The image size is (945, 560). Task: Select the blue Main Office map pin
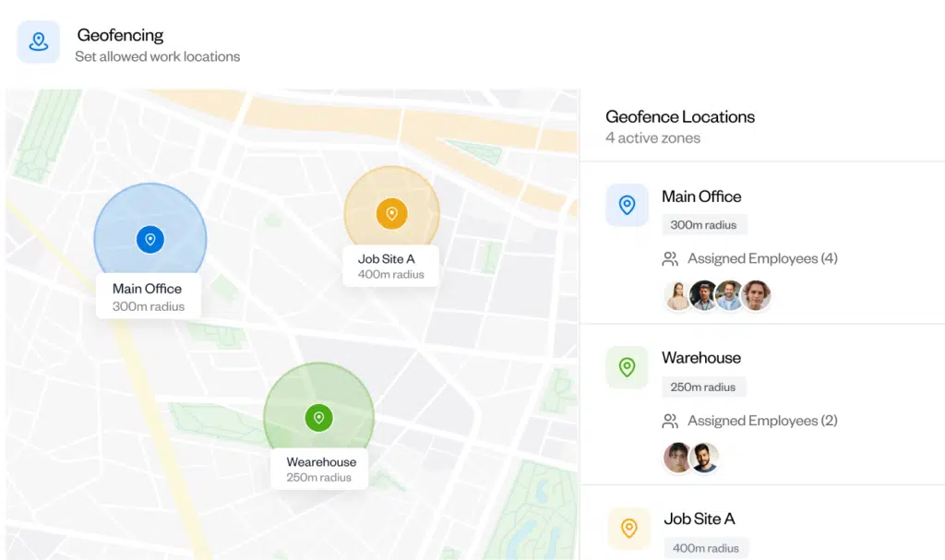pos(150,238)
